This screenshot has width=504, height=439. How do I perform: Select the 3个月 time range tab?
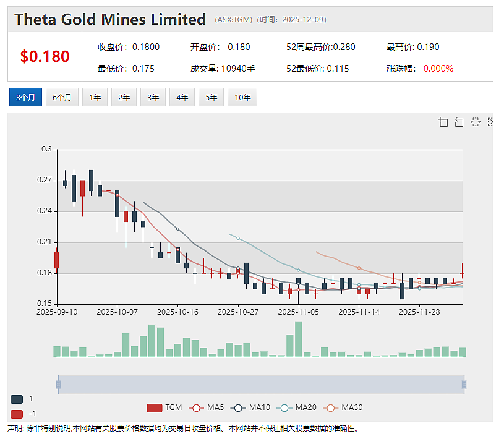click(25, 97)
